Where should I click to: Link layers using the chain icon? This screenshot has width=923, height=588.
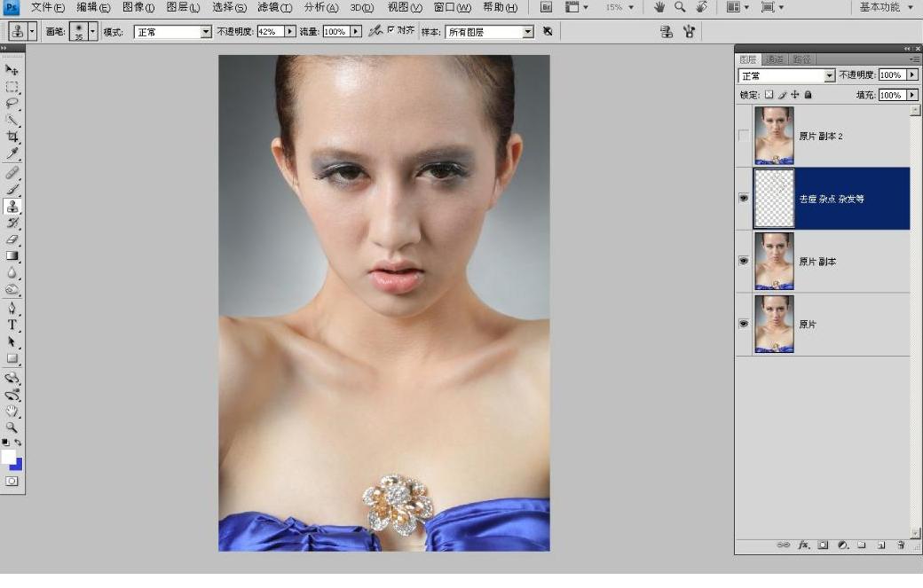click(x=784, y=545)
